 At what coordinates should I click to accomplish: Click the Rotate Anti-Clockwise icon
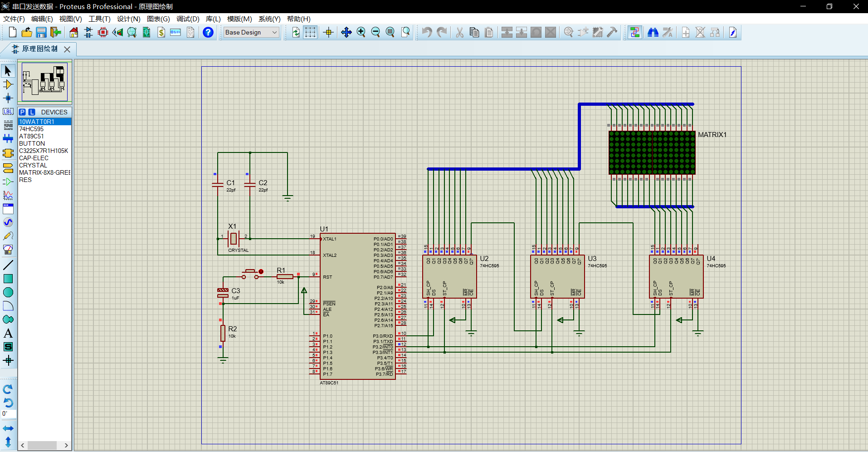tap(8, 403)
